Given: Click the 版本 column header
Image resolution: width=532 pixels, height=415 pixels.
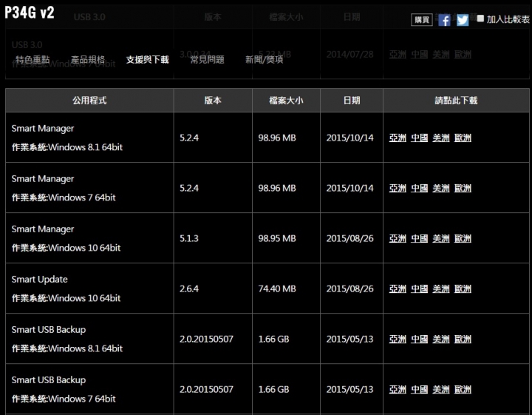Looking at the screenshot, I should (x=213, y=100).
